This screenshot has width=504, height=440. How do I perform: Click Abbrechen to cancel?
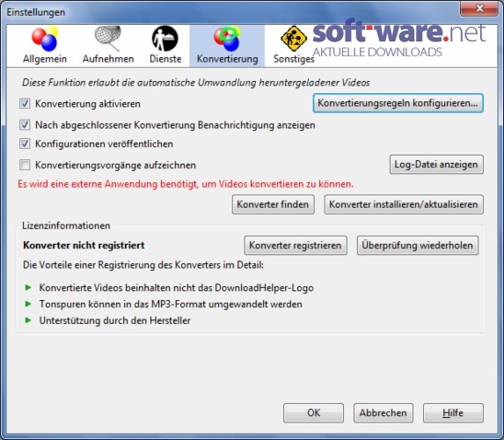point(383,413)
